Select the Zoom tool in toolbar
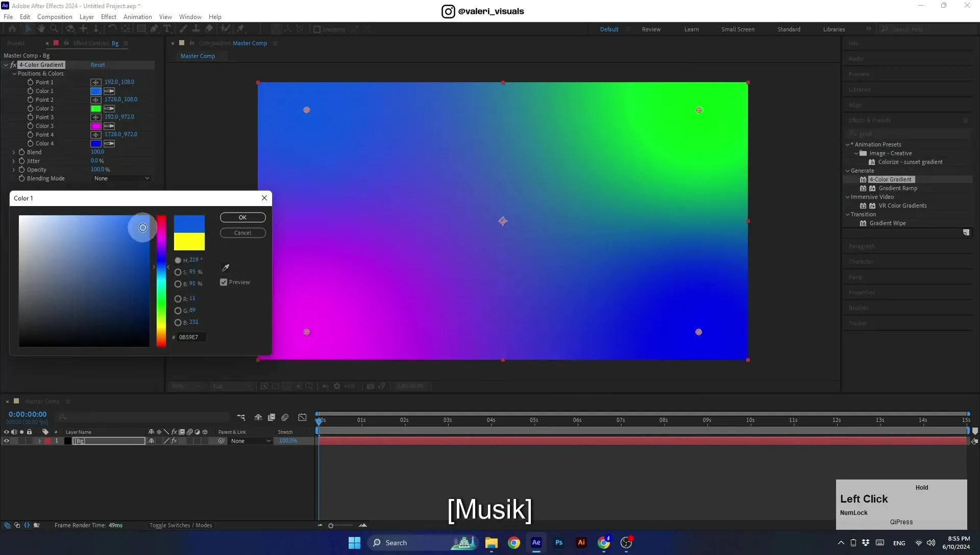This screenshot has width=980, height=555. point(54,29)
